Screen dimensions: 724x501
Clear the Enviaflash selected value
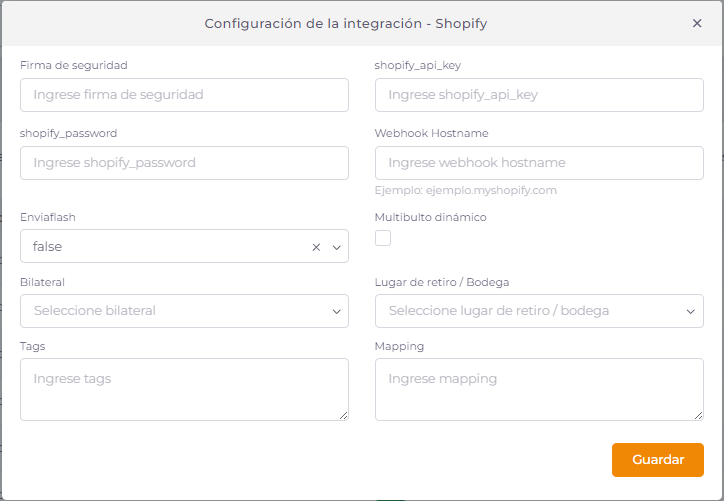point(316,247)
